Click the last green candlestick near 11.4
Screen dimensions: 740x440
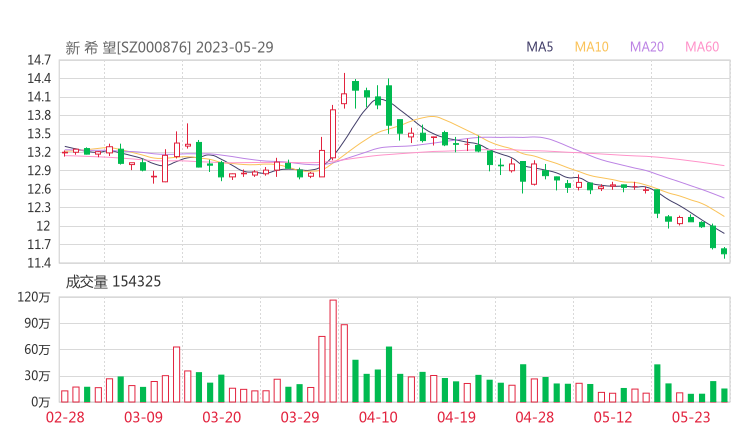click(724, 252)
